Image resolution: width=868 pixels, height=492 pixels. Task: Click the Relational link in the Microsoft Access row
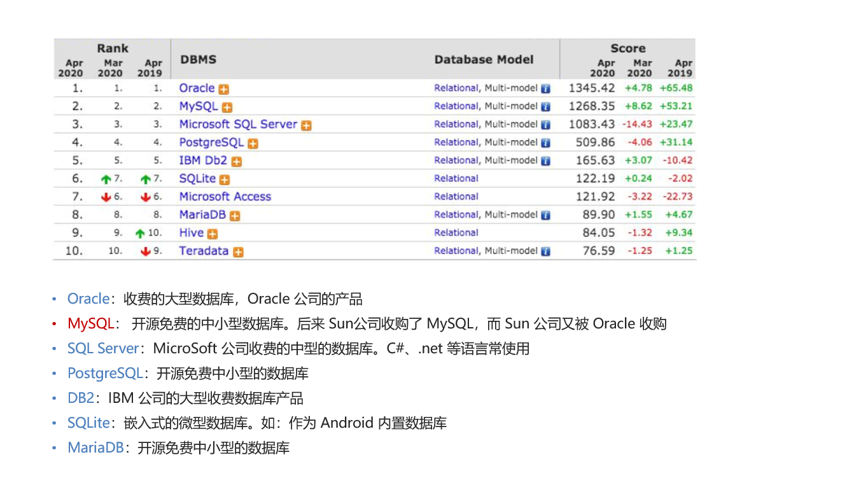point(456,197)
